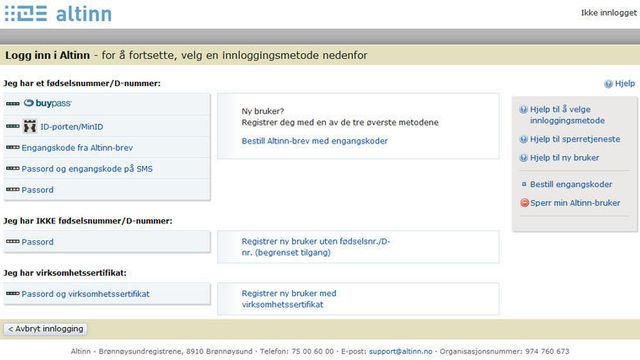The width and height of the screenshot is (640, 360).
Task: Click the Hjelp help icon
Action: pyautogui.click(x=608, y=84)
